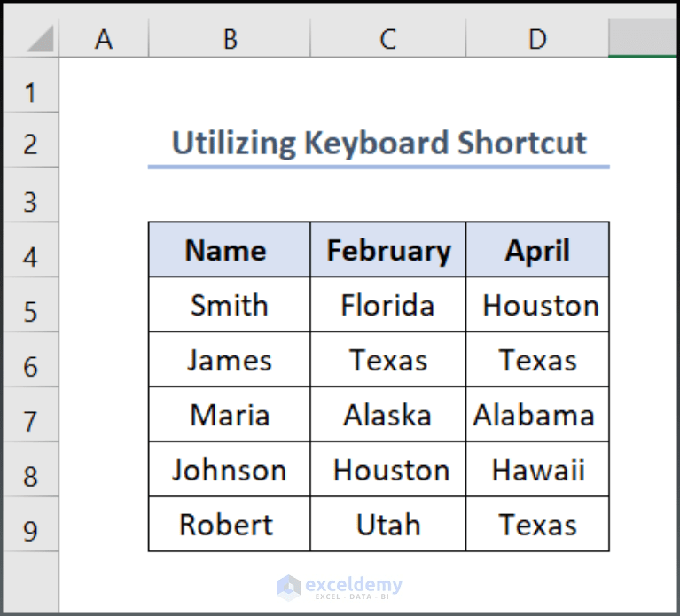Viewport: 680px width, 616px height.
Task: Select the 'Florida' cell
Action: click(388, 305)
